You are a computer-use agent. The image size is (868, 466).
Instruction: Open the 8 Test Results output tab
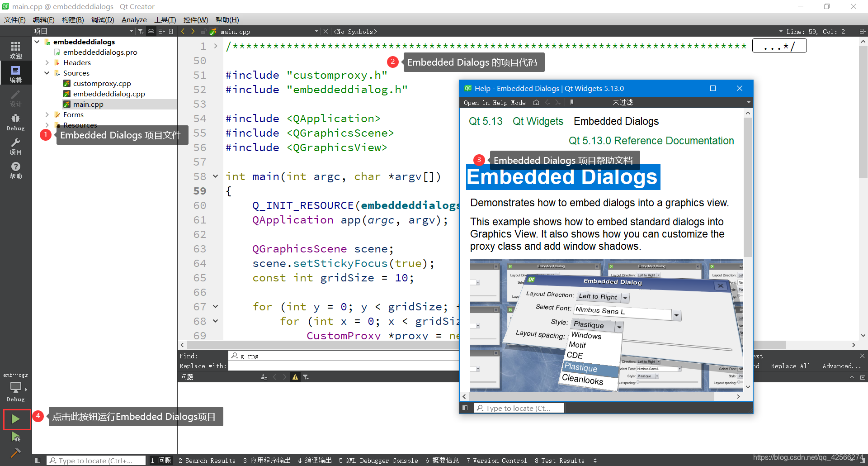click(x=560, y=461)
